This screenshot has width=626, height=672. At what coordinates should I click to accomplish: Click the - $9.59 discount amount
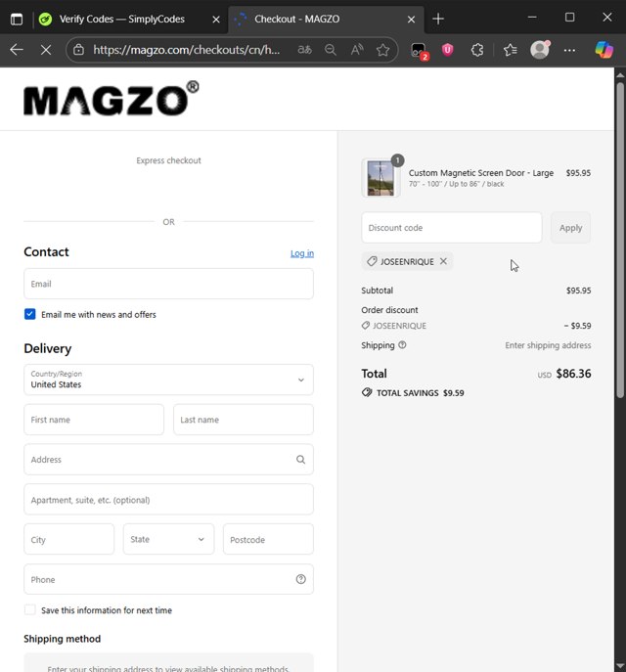pos(577,326)
